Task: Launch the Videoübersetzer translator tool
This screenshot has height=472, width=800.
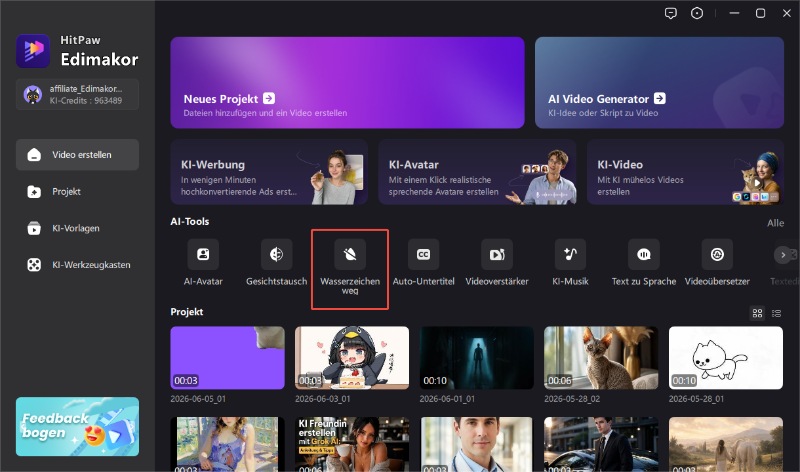Action: (717, 254)
